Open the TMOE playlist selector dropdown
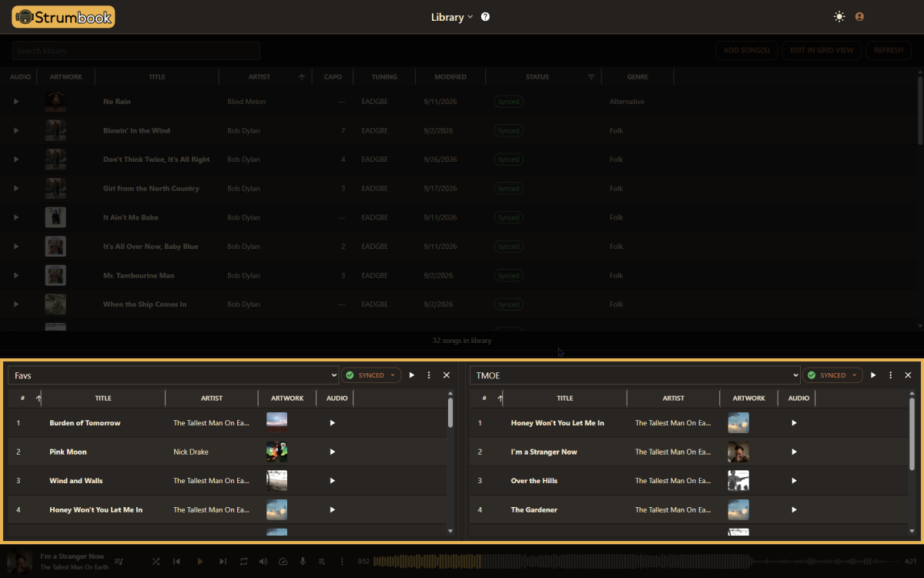This screenshot has height=578, width=924. (635, 375)
